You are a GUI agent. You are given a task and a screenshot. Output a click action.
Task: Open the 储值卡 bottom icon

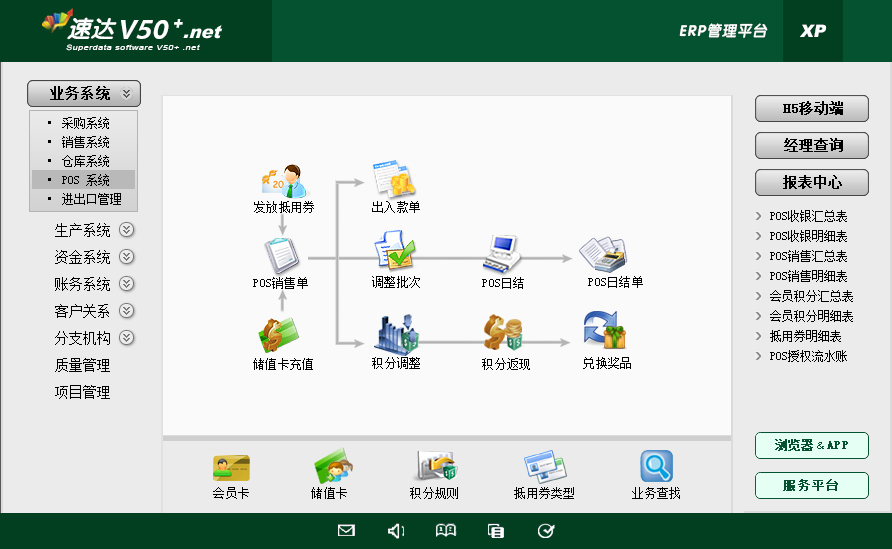click(333, 467)
